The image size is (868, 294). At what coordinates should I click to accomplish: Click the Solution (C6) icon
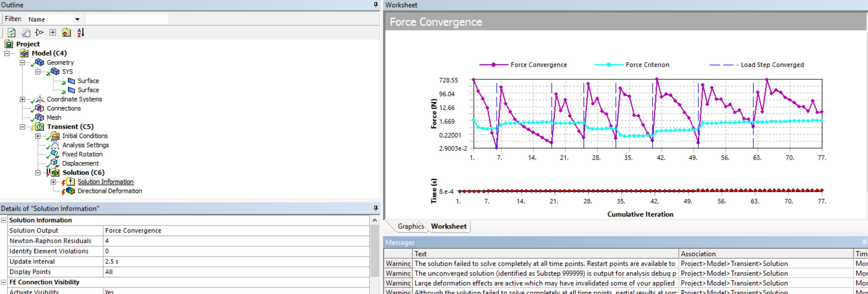click(55, 172)
